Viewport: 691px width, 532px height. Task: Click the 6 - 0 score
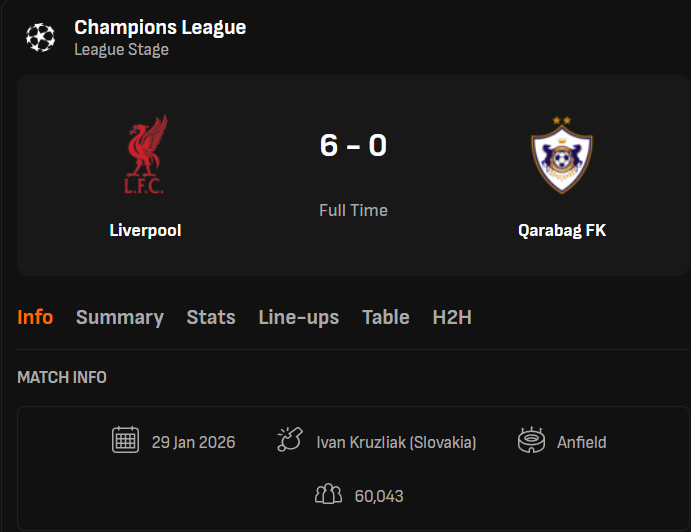353,146
